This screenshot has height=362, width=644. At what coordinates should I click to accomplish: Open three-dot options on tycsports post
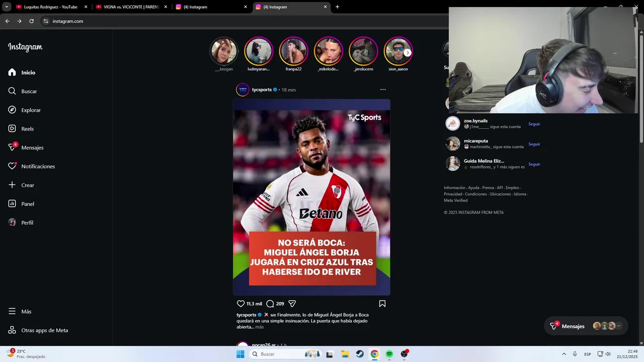pos(383,89)
